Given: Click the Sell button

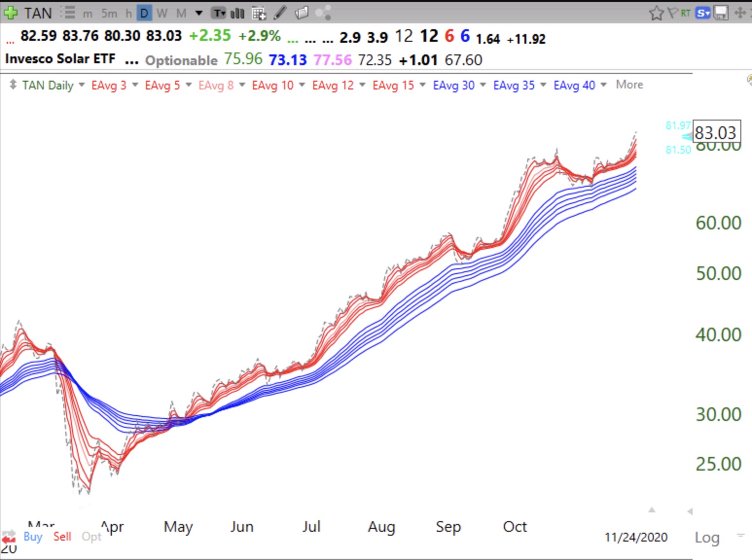Looking at the screenshot, I should 62,537.
